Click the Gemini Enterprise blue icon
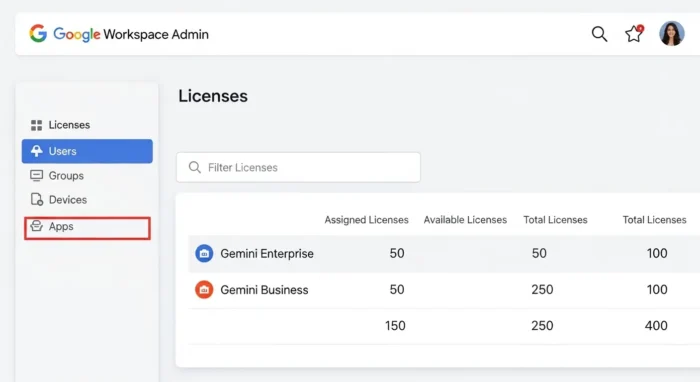Viewport: 700px width, 382px height. pyautogui.click(x=204, y=253)
